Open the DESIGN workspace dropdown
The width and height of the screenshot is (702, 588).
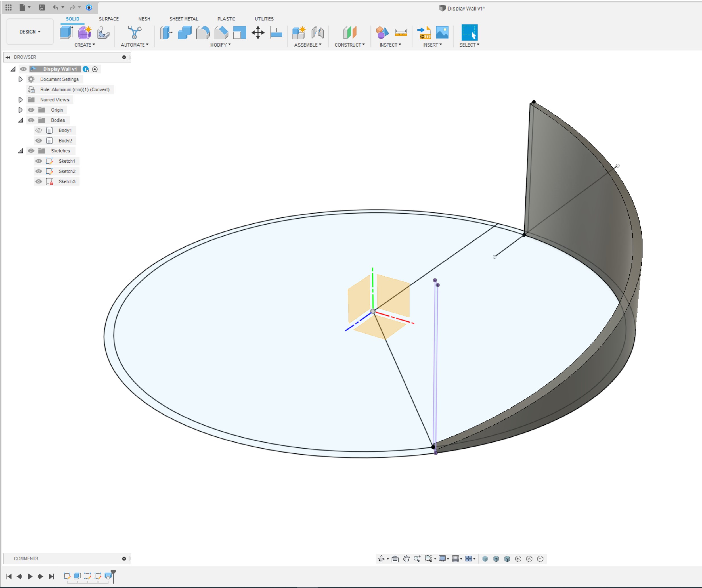point(30,32)
